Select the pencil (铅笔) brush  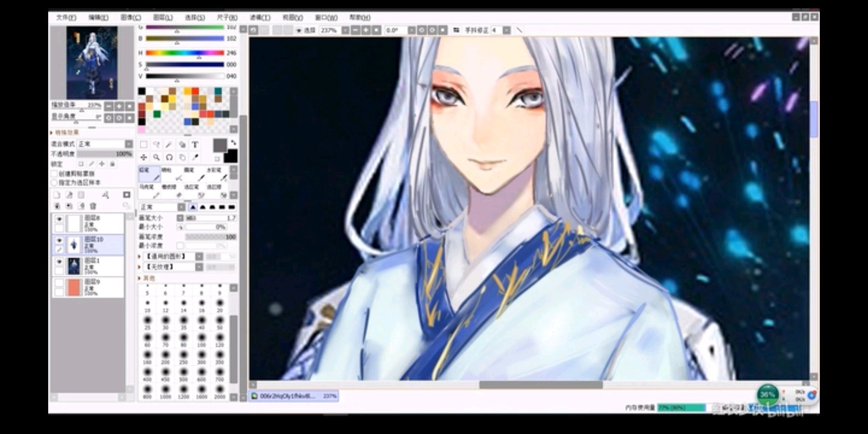tap(150, 174)
